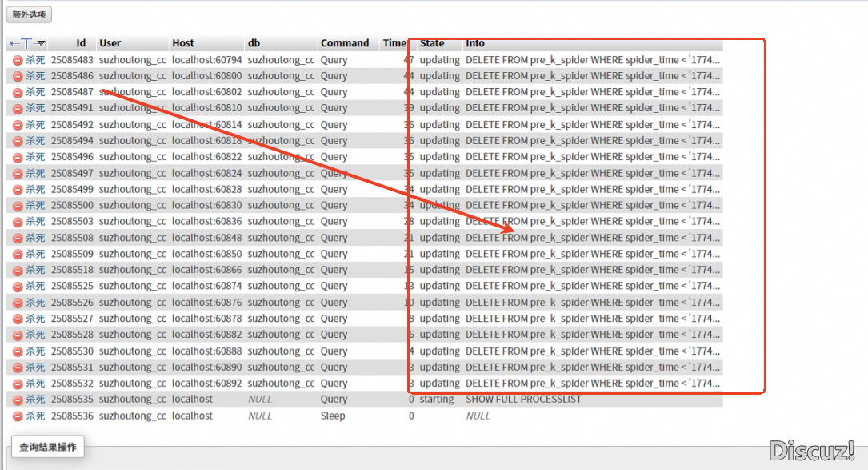Image resolution: width=868 pixels, height=470 pixels.
Task: Click the 杀死 text link for process 25085535
Action: pyautogui.click(x=35, y=400)
